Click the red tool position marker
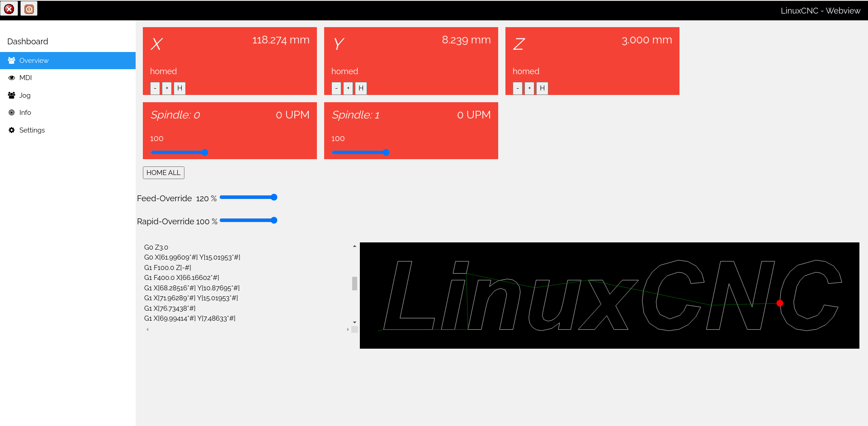The height and width of the screenshot is (426, 868). [780, 303]
